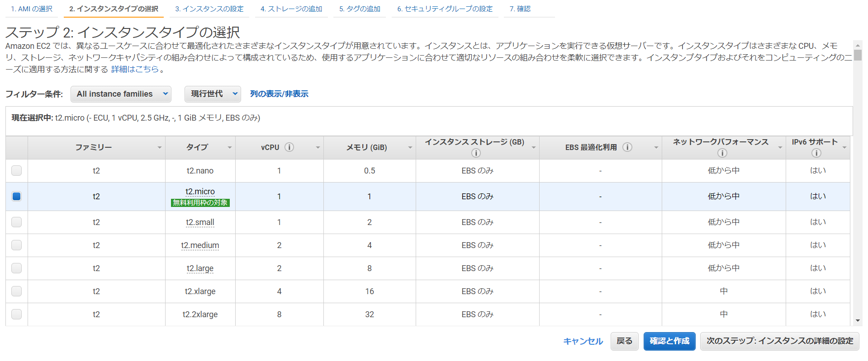
Task: Select the t2.large row checkbox
Action: tap(17, 268)
